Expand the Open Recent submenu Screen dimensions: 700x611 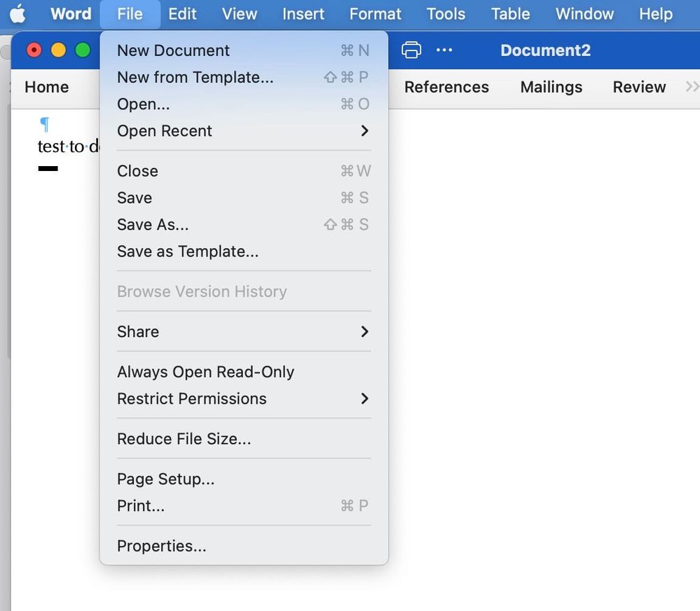tap(244, 131)
